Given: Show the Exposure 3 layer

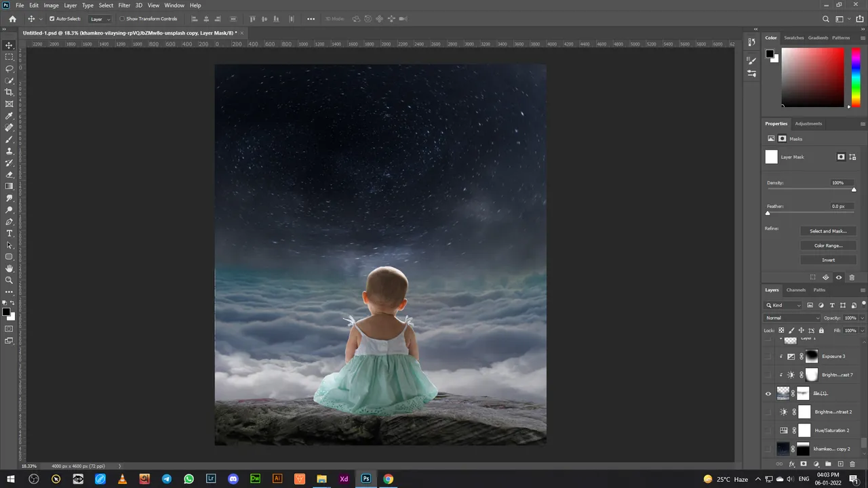Looking at the screenshot, I should coord(768,356).
